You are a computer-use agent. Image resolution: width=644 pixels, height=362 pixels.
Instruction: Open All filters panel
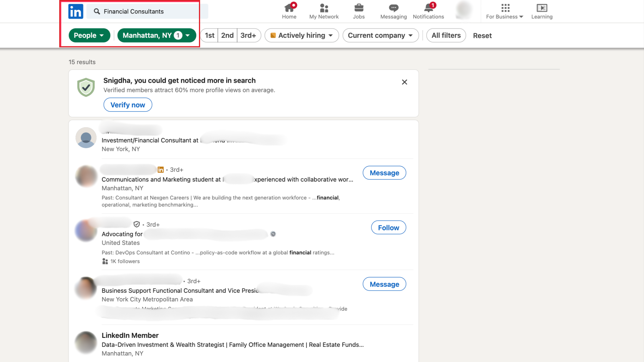coord(446,35)
